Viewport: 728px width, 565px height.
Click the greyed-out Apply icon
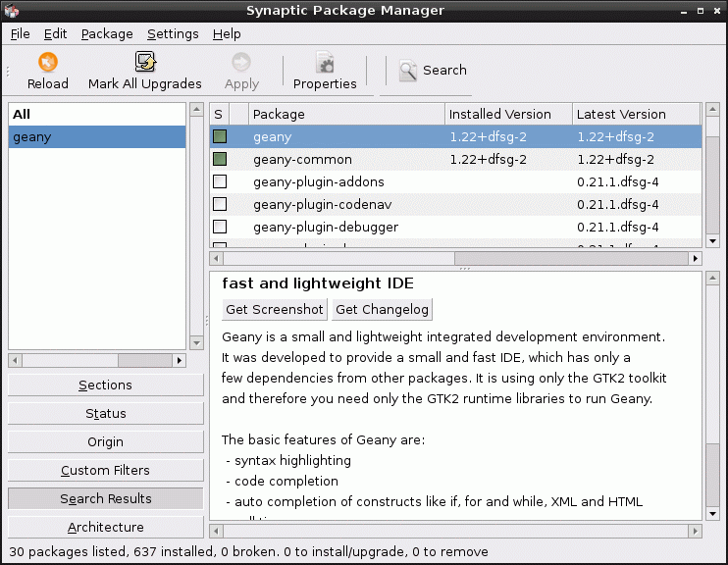(x=241, y=62)
